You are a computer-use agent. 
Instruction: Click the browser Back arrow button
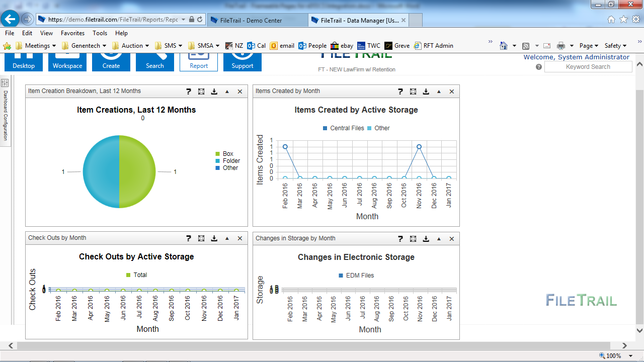tap(10, 19)
